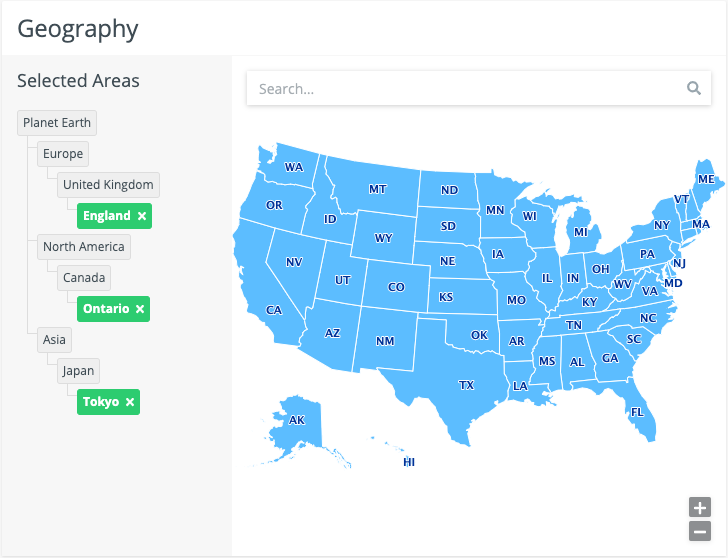Click the Japan tree node

click(78, 371)
